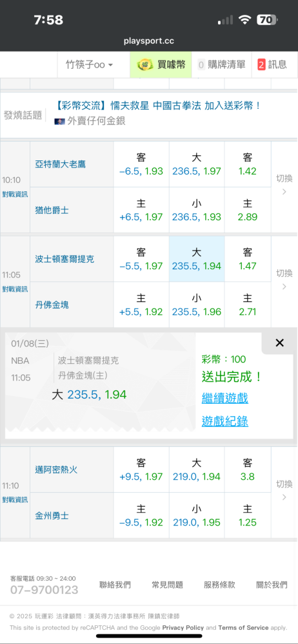Select 主 +6.5, 1.97 spread for Jazz
The height and width of the screenshot is (644, 298).
click(x=141, y=211)
